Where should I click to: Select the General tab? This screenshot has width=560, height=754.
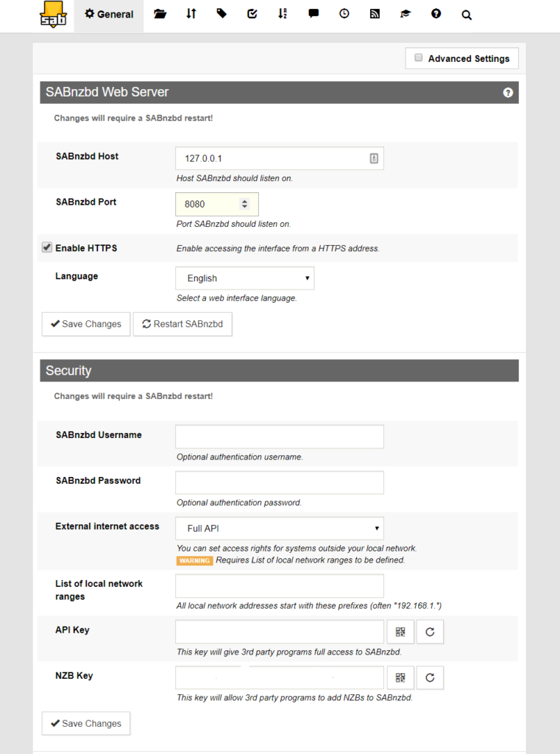[x=109, y=15]
